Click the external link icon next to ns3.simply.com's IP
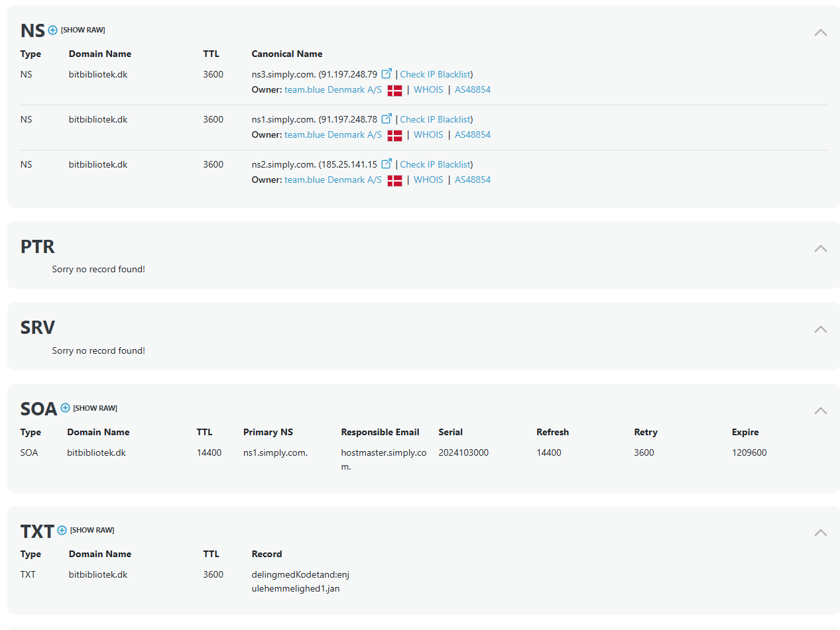The height and width of the screenshot is (630, 840). [387, 74]
